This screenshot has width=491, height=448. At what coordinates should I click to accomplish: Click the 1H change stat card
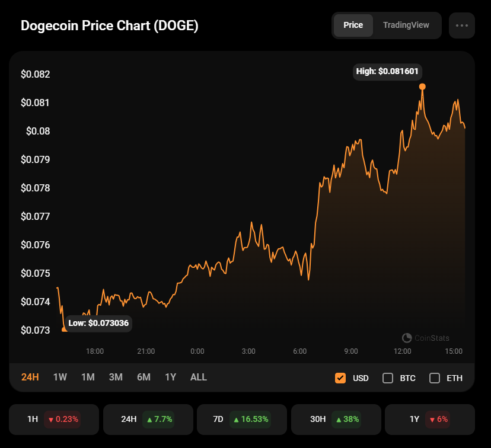point(54,419)
